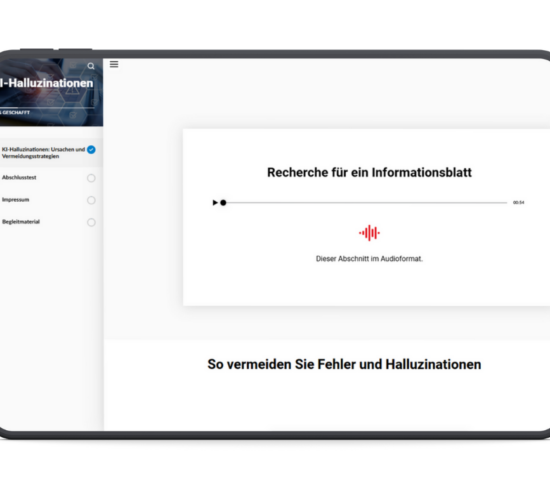Play the audio with the play triangle
Viewport: 550px width, 500px height.
coord(215,202)
